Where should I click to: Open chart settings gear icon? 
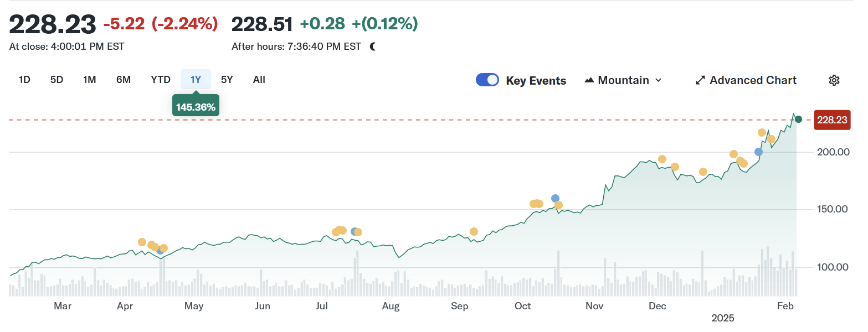[834, 80]
